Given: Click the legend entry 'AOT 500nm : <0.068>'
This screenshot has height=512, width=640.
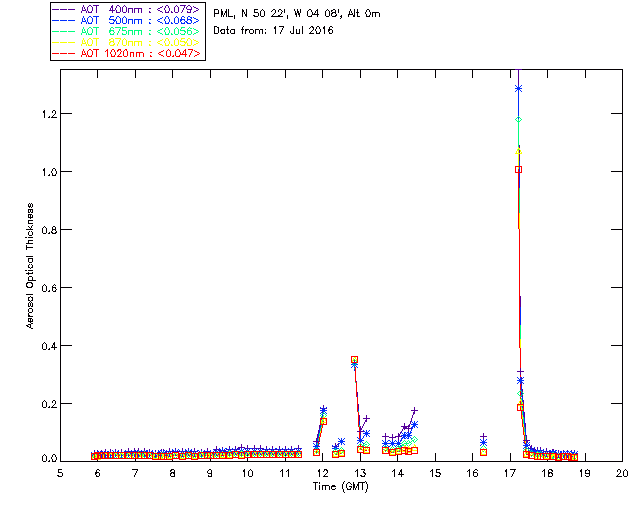Looking at the screenshot, I should pyautogui.click(x=126, y=20).
